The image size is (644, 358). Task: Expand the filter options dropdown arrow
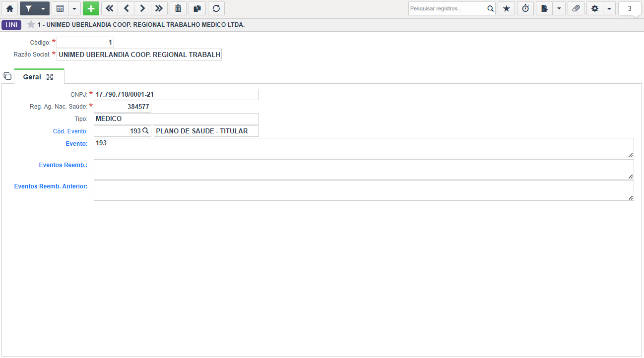pyautogui.click(x=43, y=8)
